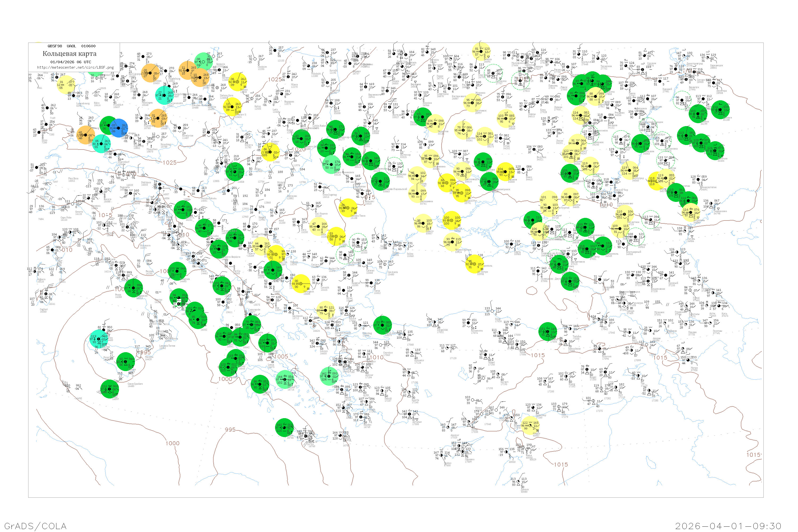Click the green Souda station circle on Crete

click(x=284, y=427)
